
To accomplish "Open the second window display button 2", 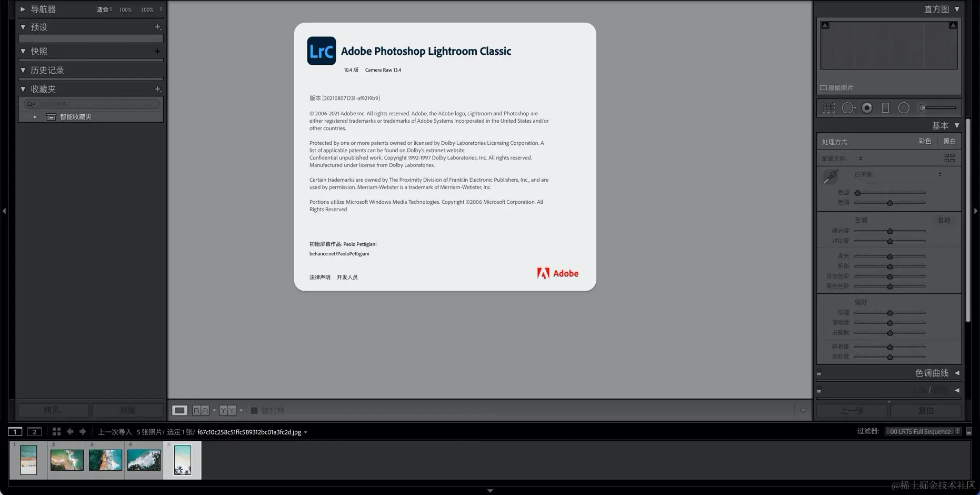I will tap(35, 432).
